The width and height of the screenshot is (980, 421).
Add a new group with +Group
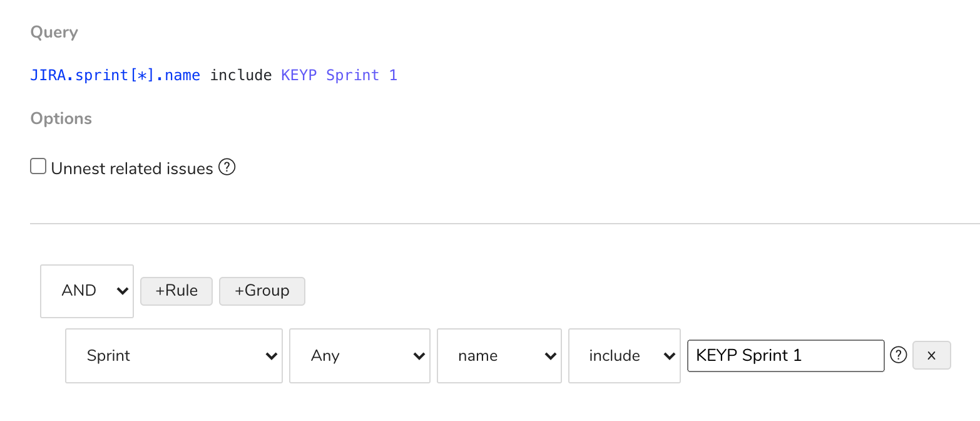262,291
